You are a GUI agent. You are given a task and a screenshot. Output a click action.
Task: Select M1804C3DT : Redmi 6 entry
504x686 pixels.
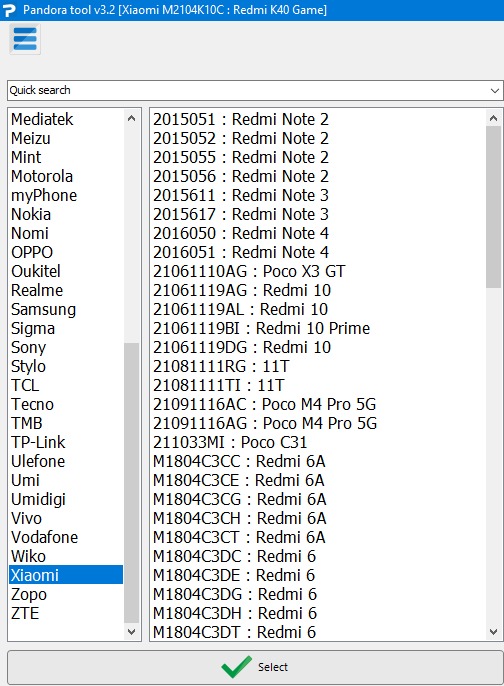(x=234, y=632)
